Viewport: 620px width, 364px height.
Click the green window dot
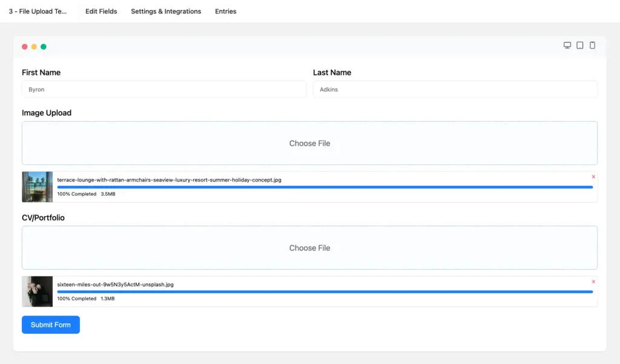point(44,46)
